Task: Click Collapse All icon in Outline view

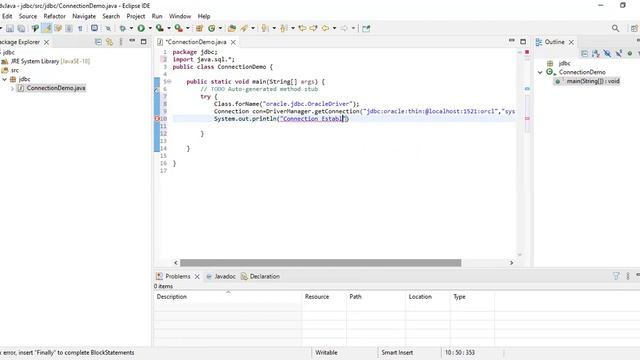Action: (584, 53)
